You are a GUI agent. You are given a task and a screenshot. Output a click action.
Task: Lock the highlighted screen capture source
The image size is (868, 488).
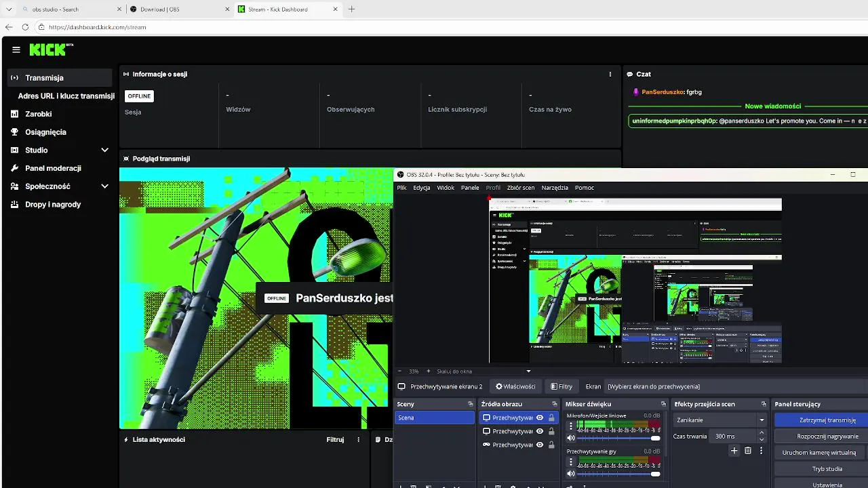551,418
